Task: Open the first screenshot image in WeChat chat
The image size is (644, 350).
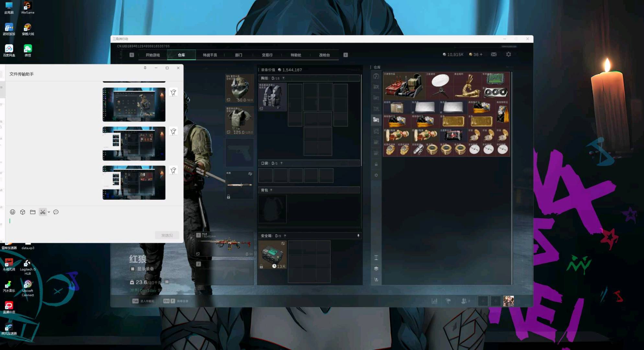Action: (x=134, y=104)
